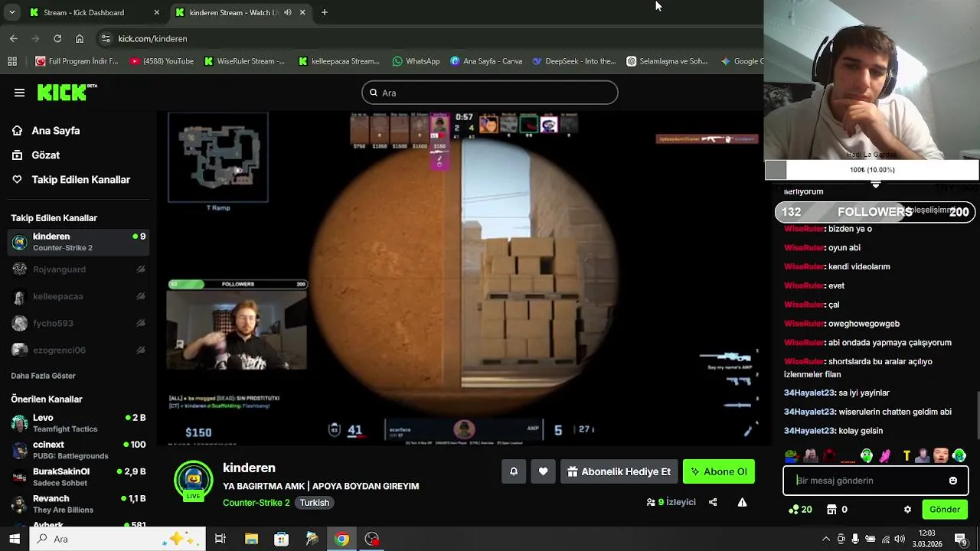This screenshot has width=980, height=551.
Task: Open the Kick hamburger sidebar menu
Action: (19, 93)
